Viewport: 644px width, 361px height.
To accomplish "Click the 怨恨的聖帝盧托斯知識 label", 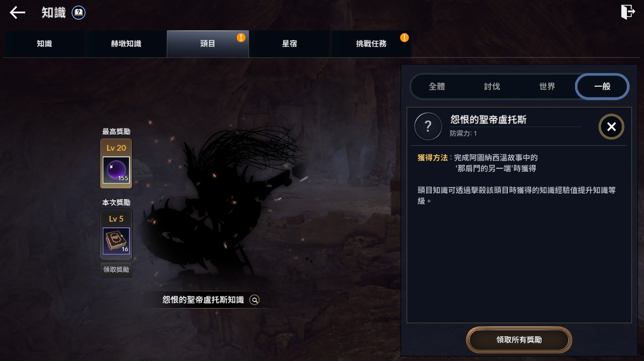I will [203, 300].
